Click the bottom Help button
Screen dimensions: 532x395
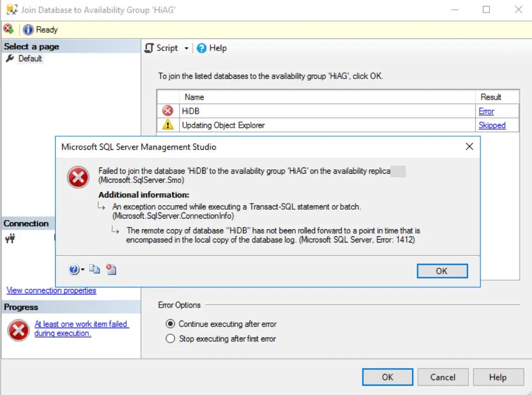[498, 377]
